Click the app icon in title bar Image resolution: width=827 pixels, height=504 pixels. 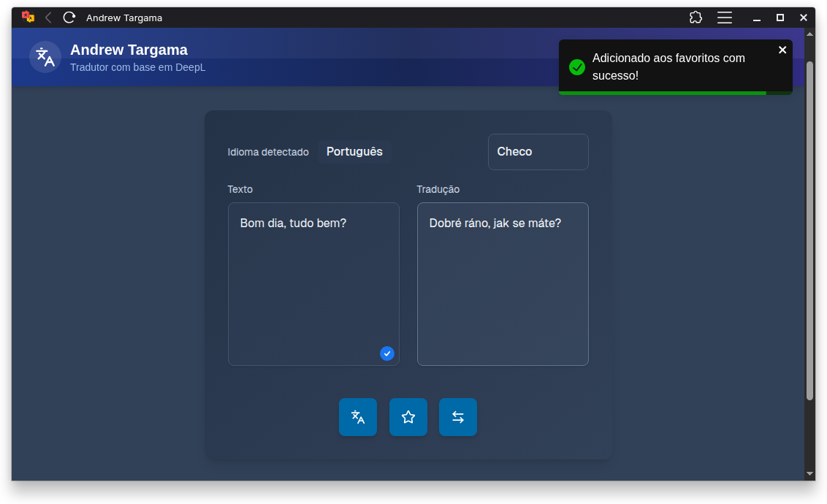point(28,17)
